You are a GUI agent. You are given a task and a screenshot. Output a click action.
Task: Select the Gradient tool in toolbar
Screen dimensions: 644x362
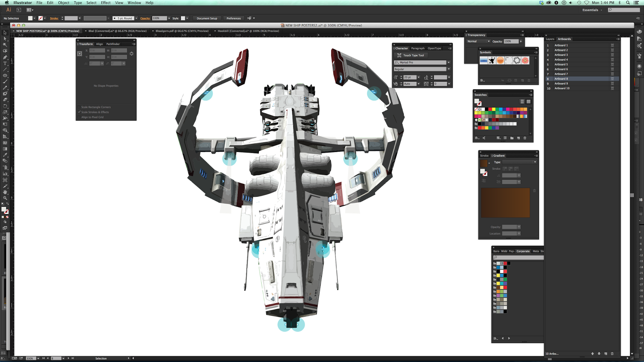5,149
